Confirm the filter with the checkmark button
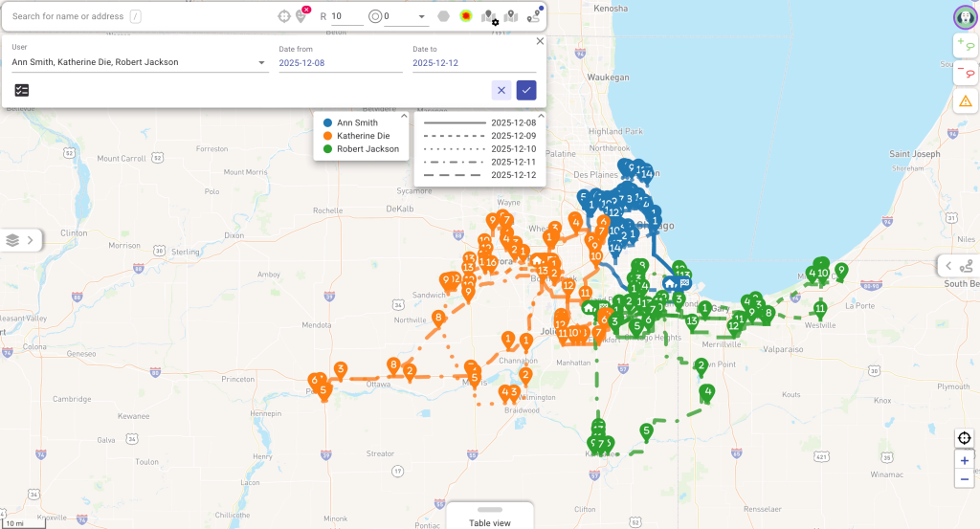Image resolution: width=980 pixels, height=529 pixels. [x=526, y=90]
